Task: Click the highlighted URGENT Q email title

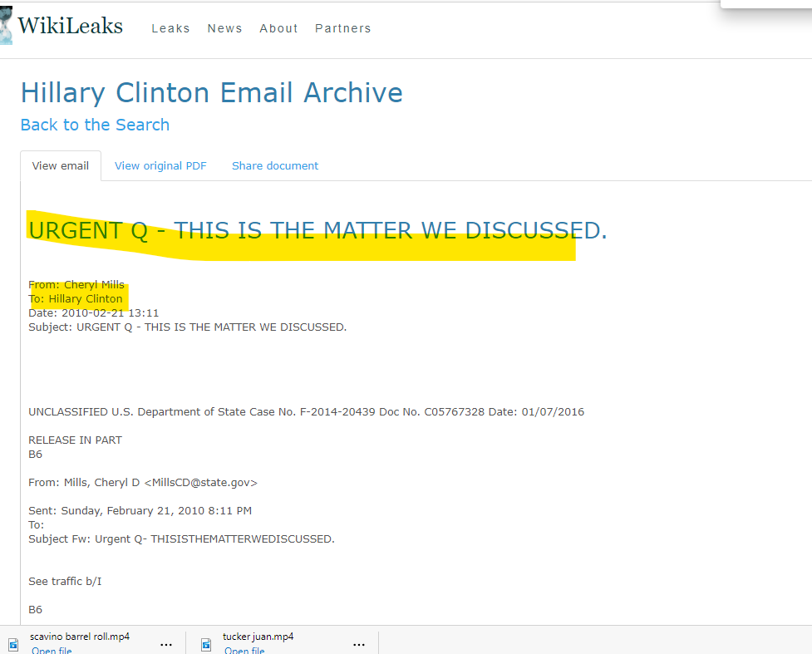Action: (317, 230)
